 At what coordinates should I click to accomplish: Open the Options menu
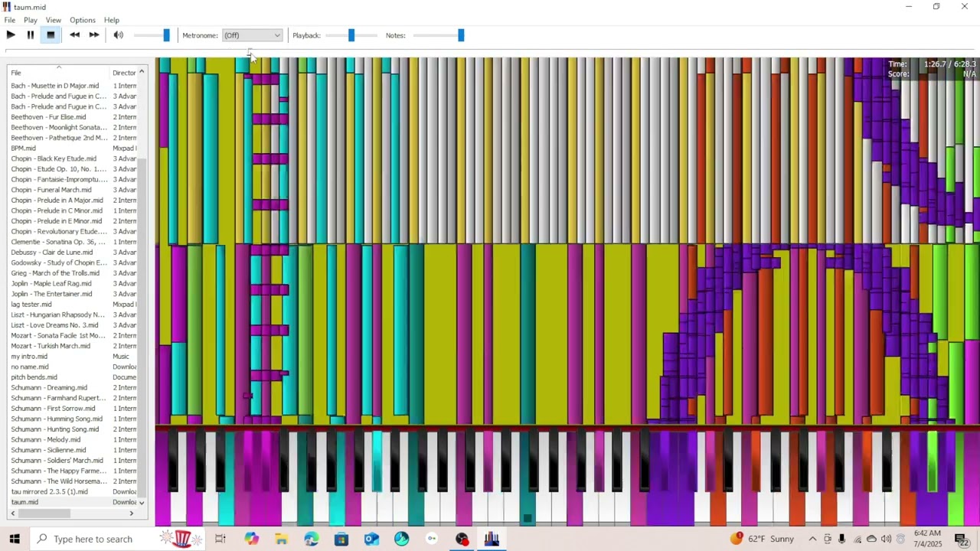point(83,20)
